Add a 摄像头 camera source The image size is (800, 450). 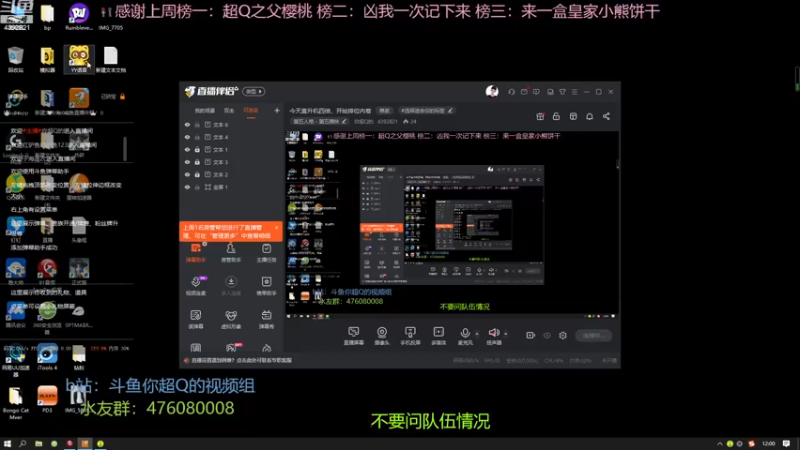click(382, 336)
